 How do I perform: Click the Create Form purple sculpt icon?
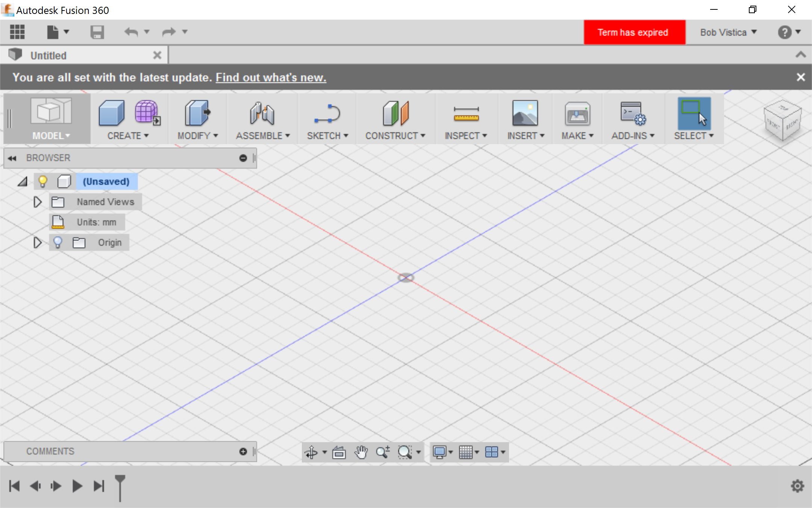(x=147, y=112)
